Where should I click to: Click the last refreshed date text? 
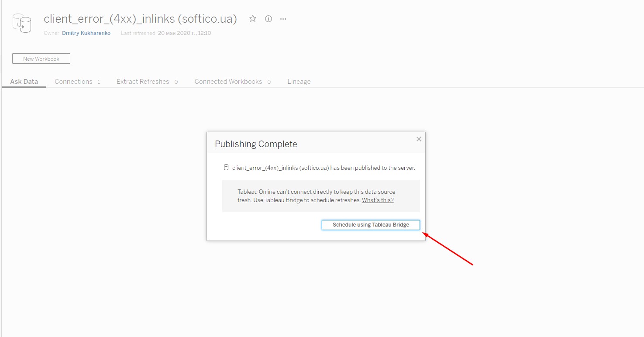pos(184,33)
